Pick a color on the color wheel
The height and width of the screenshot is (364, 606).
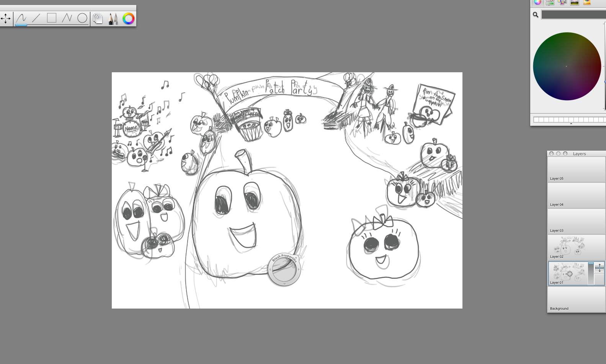click(x=567, y=67)
